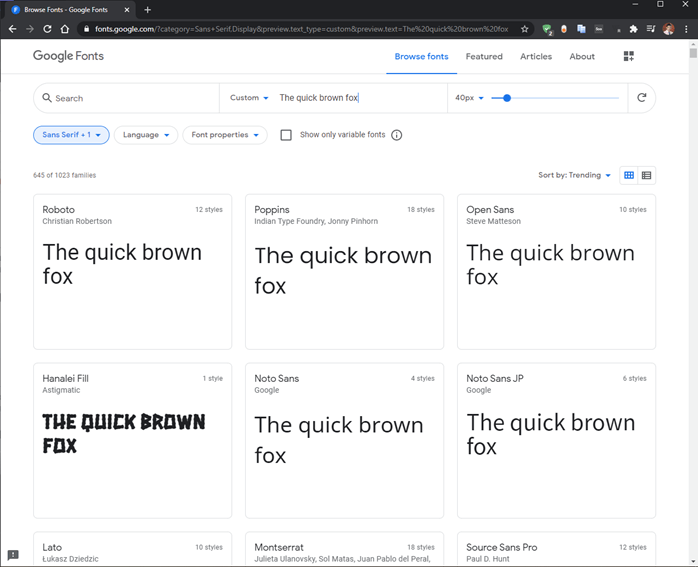Open the Poppins font card

point(343,271)
